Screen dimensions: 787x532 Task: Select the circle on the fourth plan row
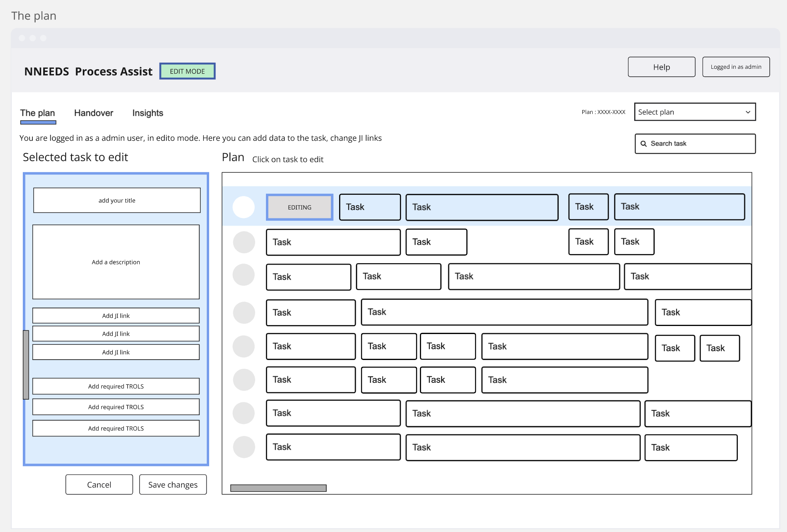tap(244, 313)
